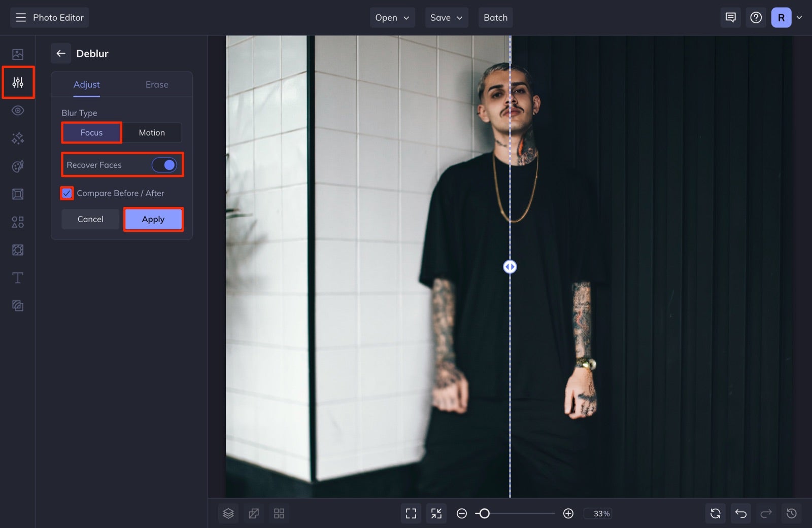
Task: Open the color palette tool
Action: [x=18, y=166]
